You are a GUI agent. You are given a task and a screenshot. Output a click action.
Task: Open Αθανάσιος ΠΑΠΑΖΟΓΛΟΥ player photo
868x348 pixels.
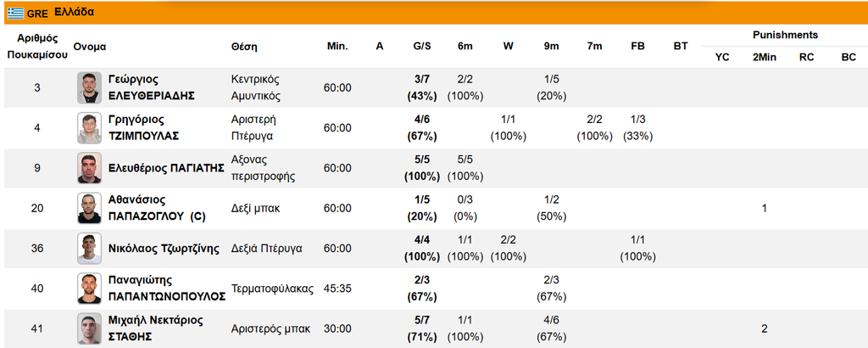pyautogui.click(x=89, y=208)
